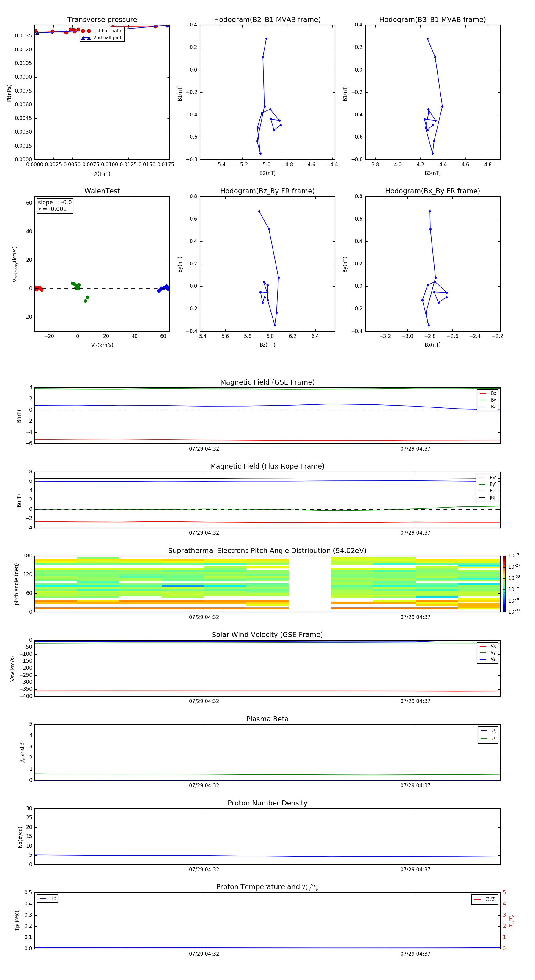Image resolution: width=535 pixels, height=980 pixels.
Task: Click the 'Solar Wind Velocity (GSE Frame)' title
Action: [x=267, y=635]
